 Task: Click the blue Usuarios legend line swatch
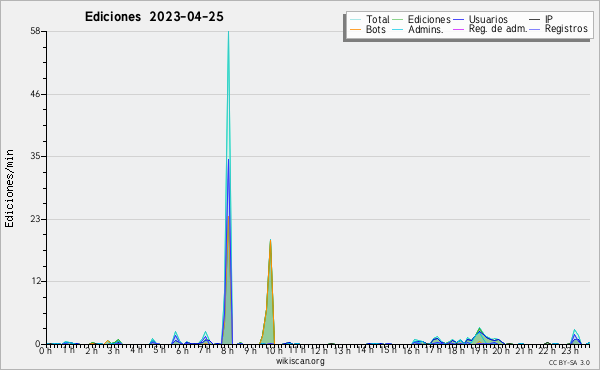tap(458, 20)
